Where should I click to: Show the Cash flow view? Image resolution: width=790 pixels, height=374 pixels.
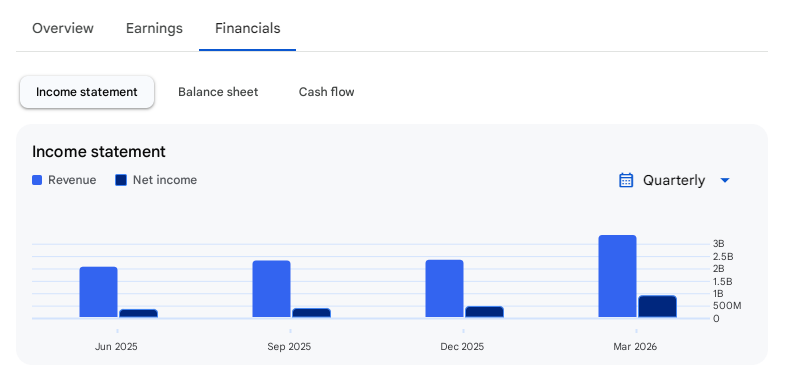point(326,92)
